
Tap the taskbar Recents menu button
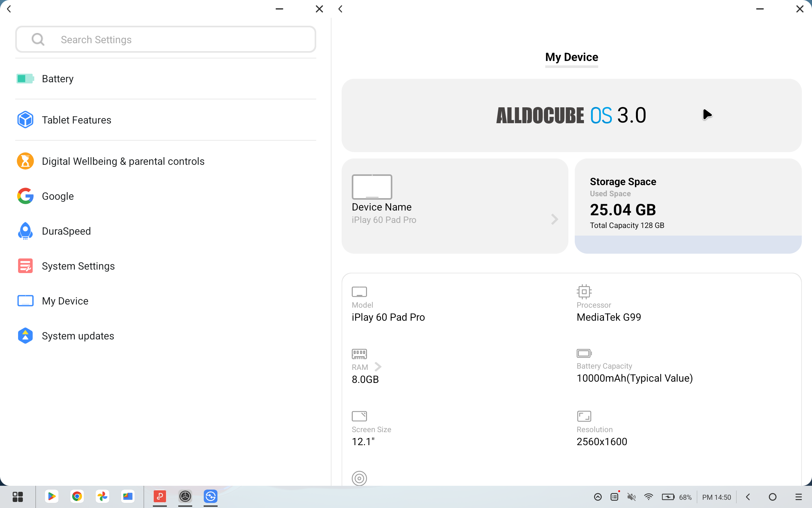pos(799,497)
